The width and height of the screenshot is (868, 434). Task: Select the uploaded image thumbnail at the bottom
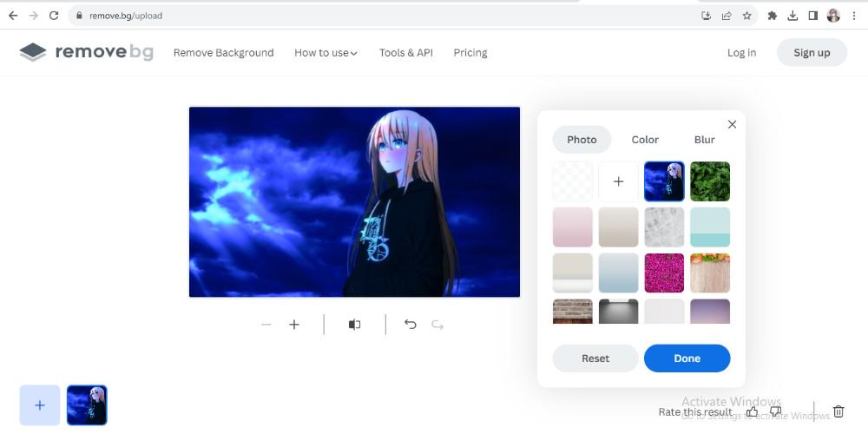click(x=87, y=405)
